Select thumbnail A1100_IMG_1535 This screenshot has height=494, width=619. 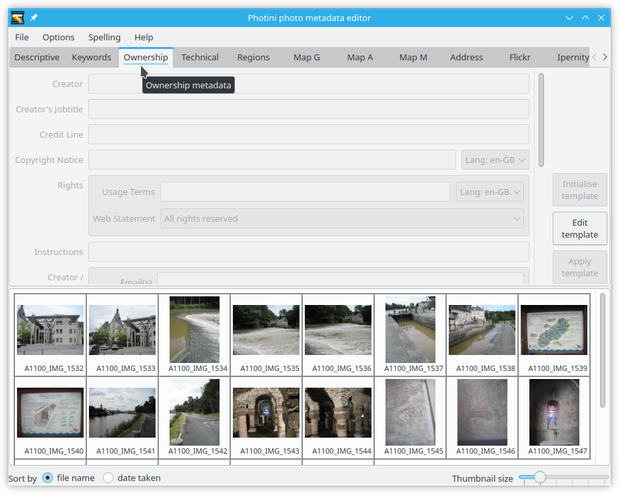pos(266,334)
